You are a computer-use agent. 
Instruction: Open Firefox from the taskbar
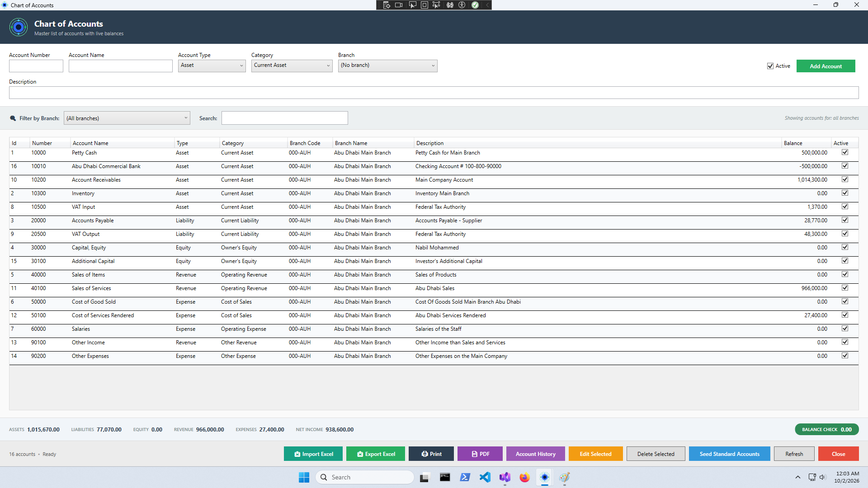tap(524, 477)
